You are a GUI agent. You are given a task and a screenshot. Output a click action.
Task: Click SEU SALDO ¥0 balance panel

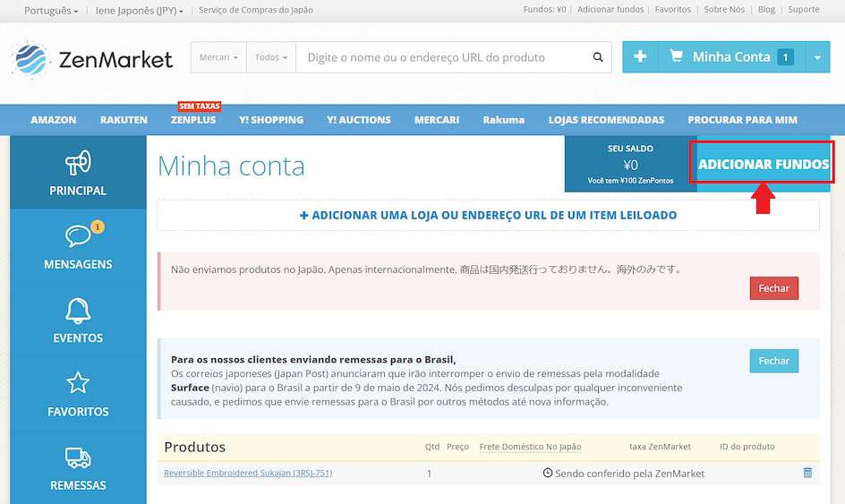point(630,164)
